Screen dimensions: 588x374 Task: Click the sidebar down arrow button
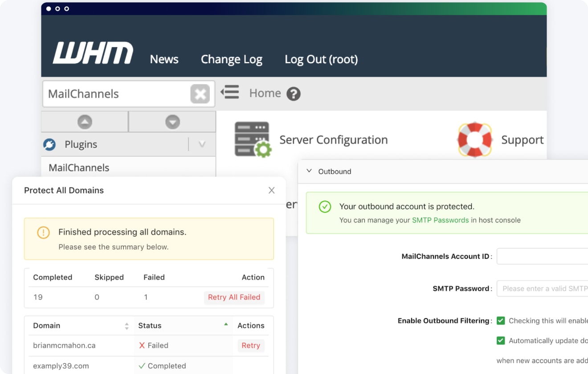pyautogui.click(x=172, y=122)
